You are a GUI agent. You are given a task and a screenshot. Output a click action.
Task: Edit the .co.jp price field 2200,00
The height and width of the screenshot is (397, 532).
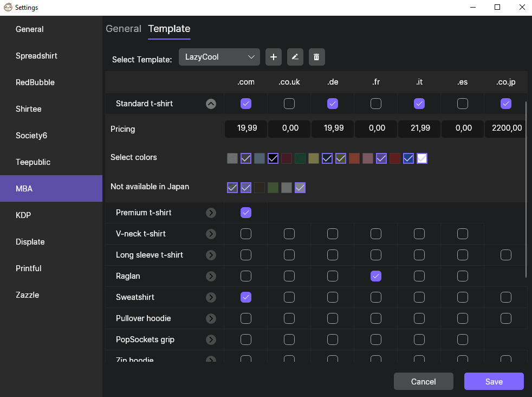click(x=506, y=129)
